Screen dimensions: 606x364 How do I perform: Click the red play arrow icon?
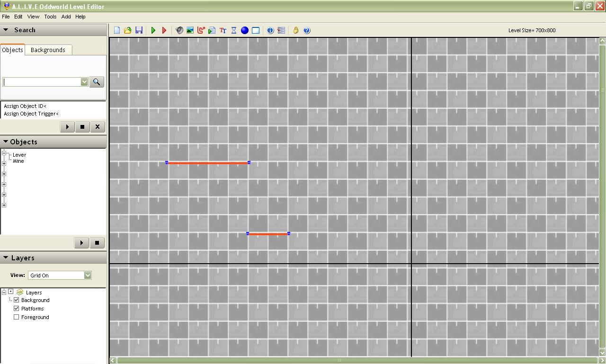(x=164, y=30)
